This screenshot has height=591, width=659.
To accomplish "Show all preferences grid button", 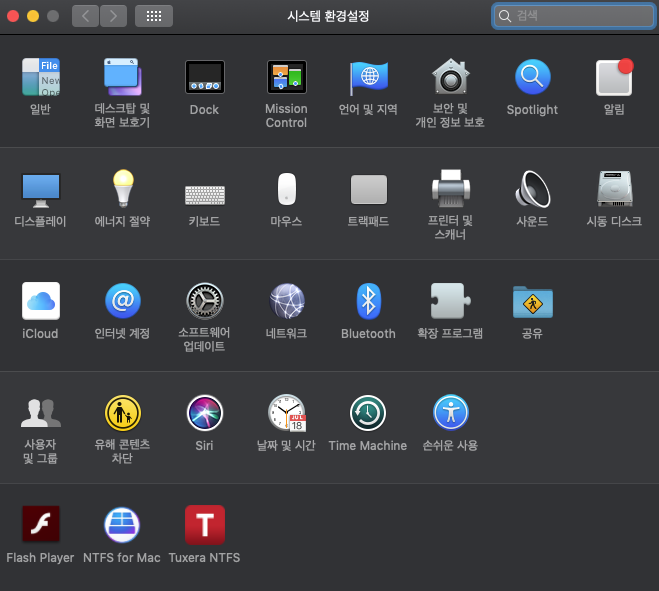I will coord(154,16).
